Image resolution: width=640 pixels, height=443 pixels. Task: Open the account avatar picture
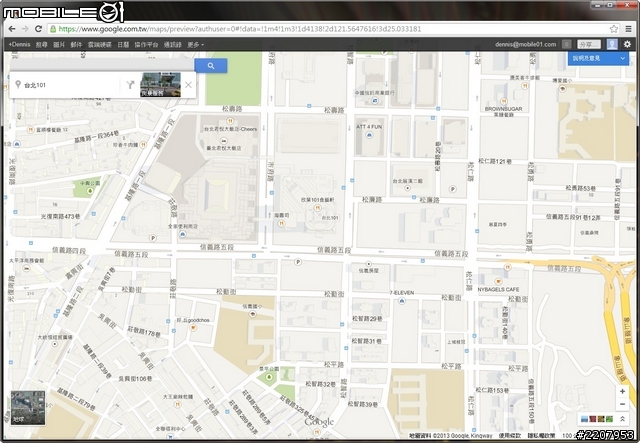click(x=612, y=44)
